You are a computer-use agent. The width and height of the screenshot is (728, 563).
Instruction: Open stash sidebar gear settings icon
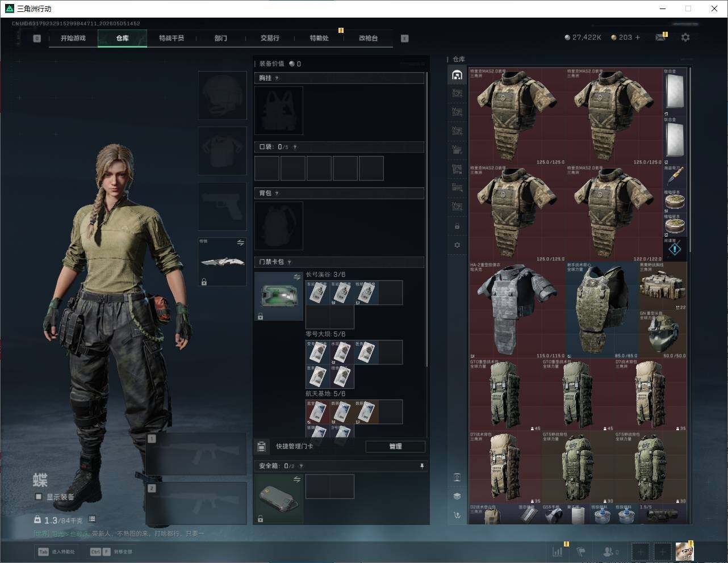(457, 245)
